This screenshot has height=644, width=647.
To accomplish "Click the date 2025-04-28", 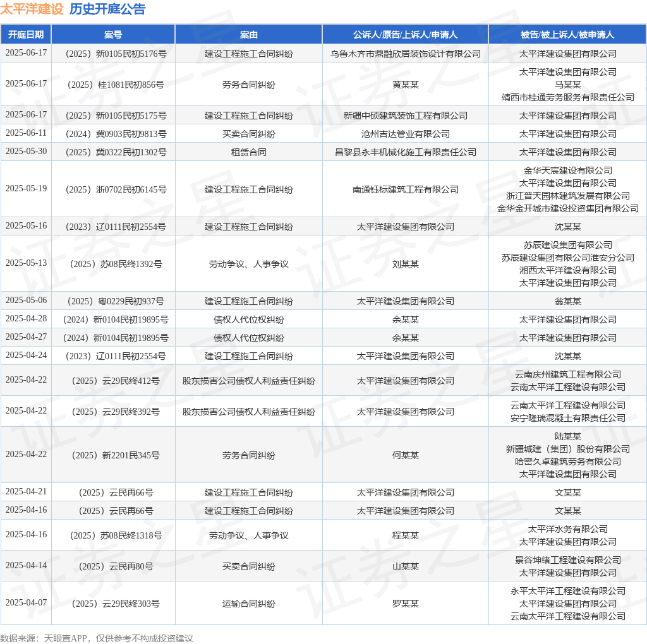I will pos(26,318).
